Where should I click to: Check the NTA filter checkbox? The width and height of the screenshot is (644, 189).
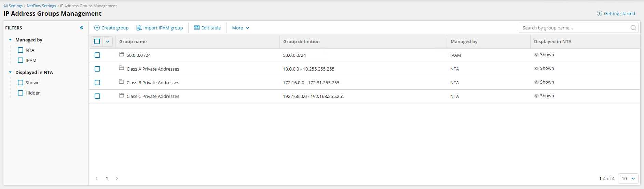pyautogui.click(x=20, y=50)
